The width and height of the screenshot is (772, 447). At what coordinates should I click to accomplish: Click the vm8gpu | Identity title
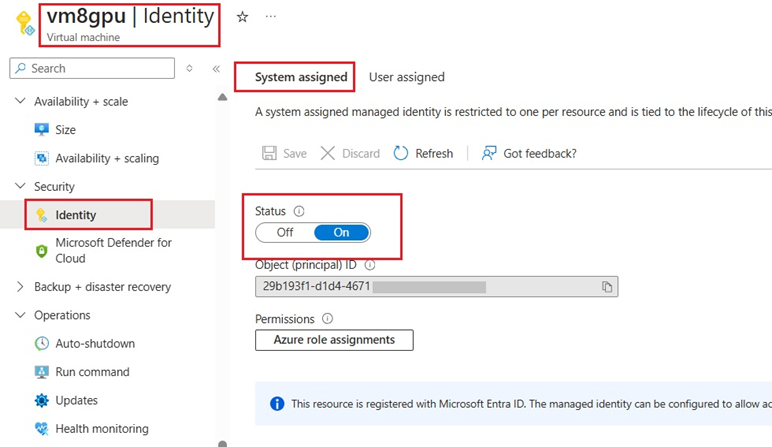(x=130, y=16)
